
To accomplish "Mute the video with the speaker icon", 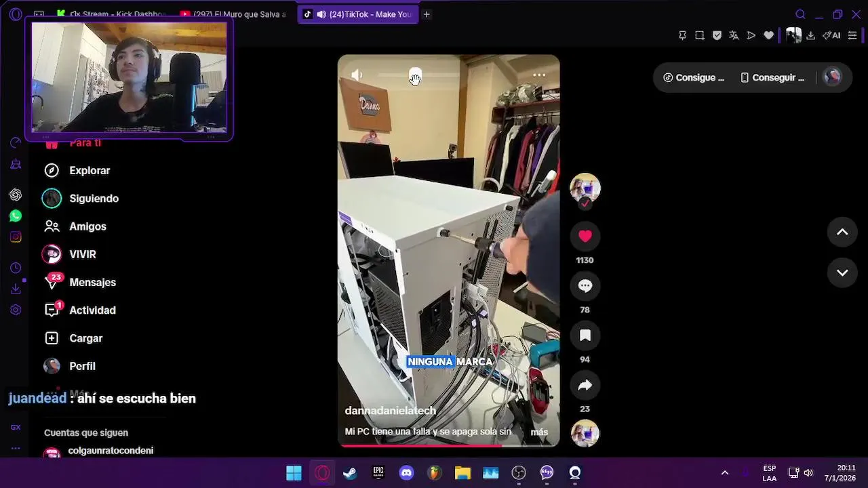I will point(357,75).
